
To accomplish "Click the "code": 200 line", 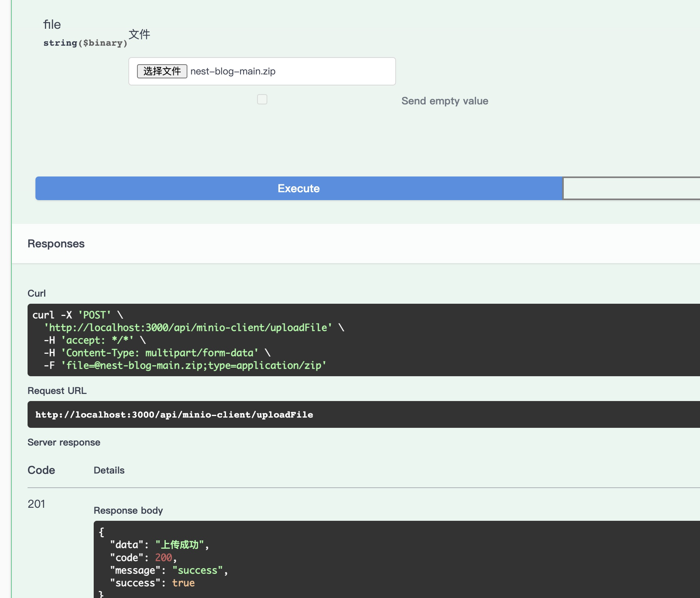I will (144, 558).
